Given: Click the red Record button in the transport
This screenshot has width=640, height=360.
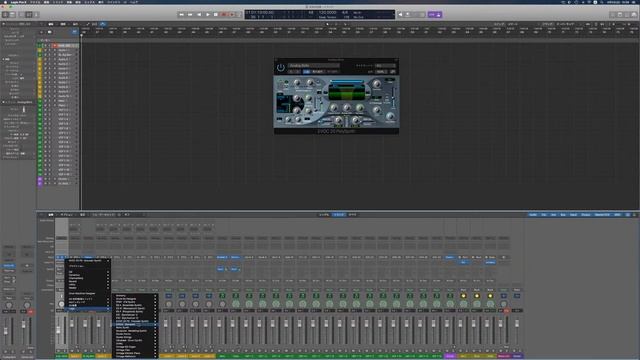Looking at the screenshot, I should click(x=224, y=15).
